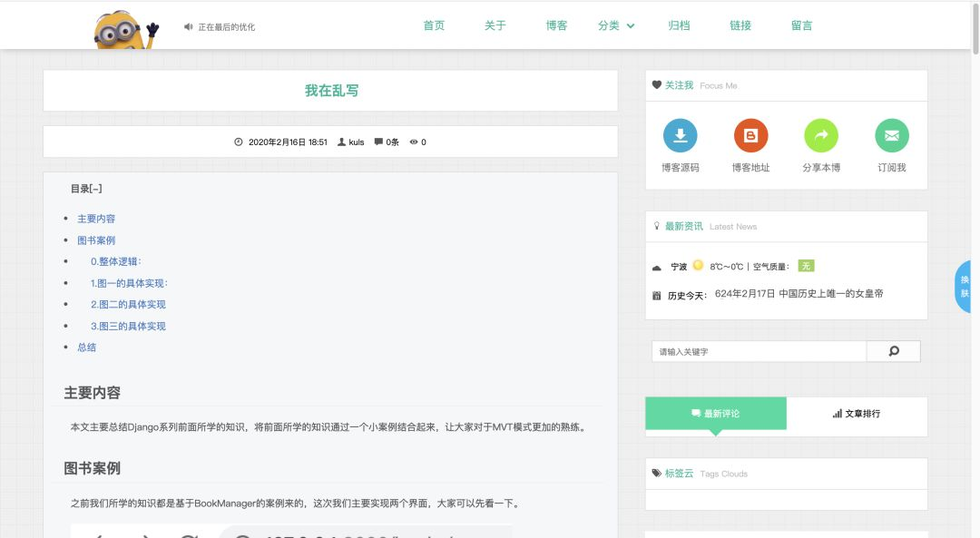Click the search magnifier icon

point(893,351)
